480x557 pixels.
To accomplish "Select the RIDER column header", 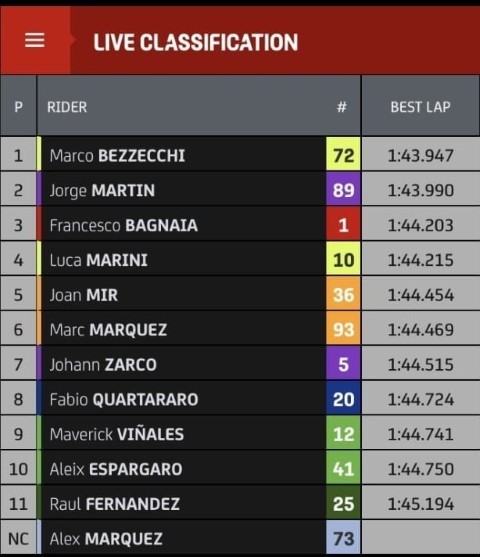I will pos(67,107).
